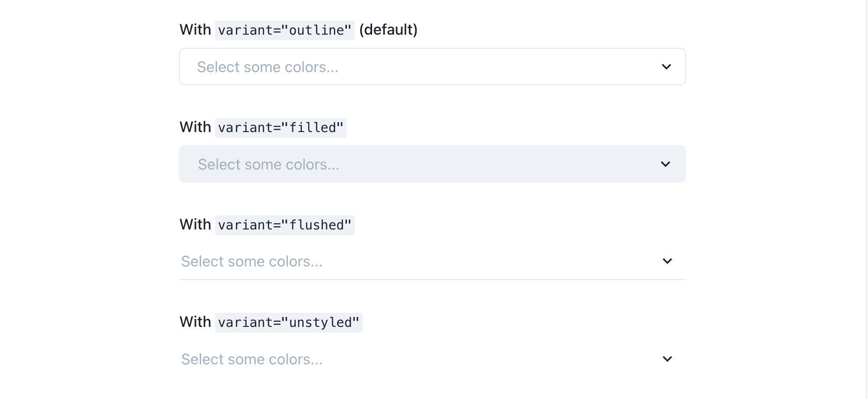The width and height of the screenshot is (868, 399).
Task: Click the flushed Select some colors field
Action: [x=328, y=261]
